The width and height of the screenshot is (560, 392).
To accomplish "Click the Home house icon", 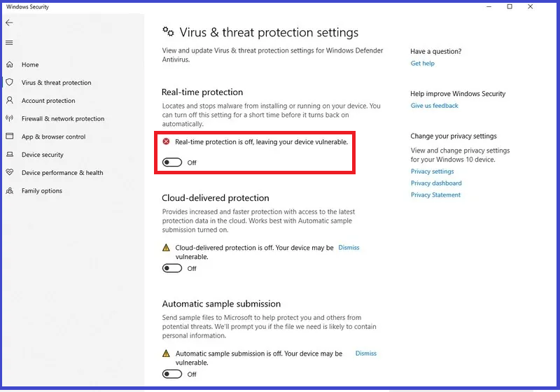I will (x=10, y=64).
